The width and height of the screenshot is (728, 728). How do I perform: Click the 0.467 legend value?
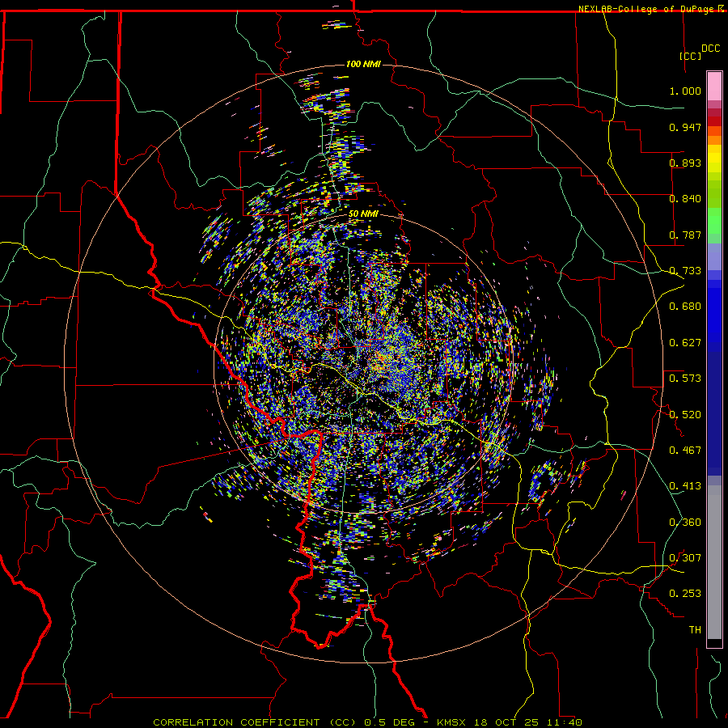click(x=685, y=451)
